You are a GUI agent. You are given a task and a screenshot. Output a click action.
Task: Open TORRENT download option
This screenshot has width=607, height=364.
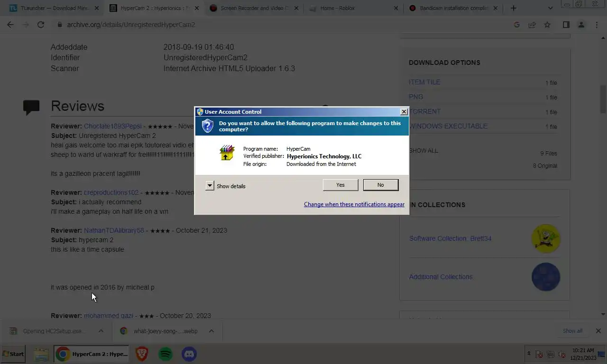425,111
